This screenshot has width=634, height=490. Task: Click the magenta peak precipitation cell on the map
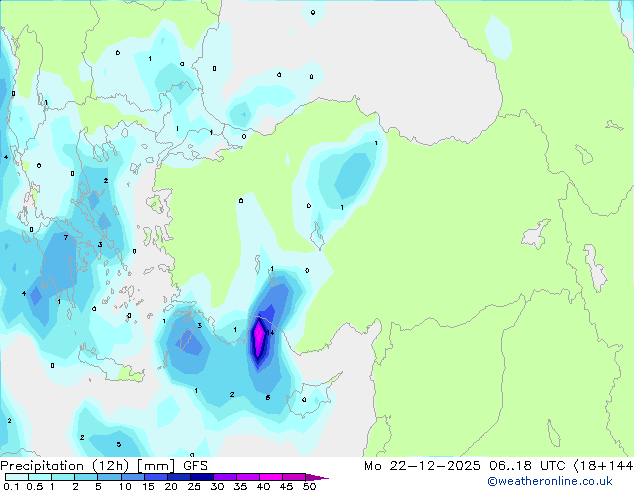pos(258,336)
